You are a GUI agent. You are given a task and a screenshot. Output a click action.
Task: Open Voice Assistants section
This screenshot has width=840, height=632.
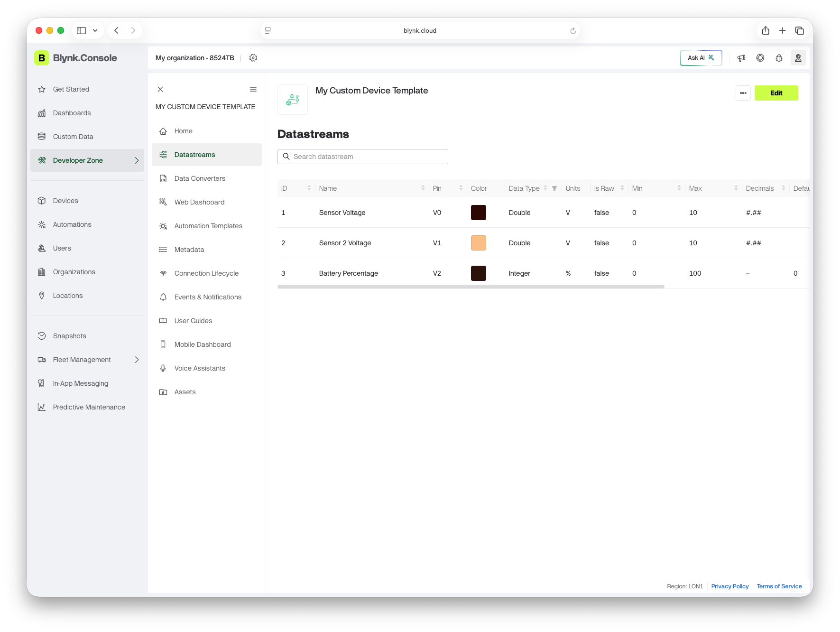[207, 368]
